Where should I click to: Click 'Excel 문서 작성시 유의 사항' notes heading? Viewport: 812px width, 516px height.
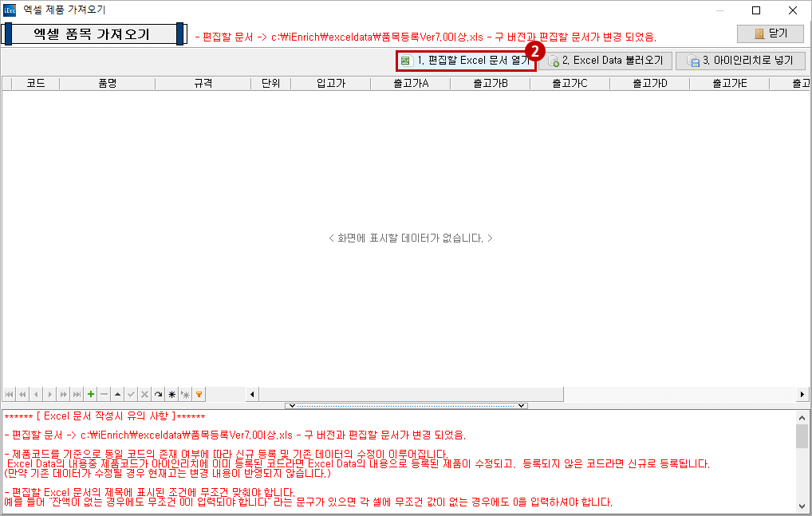pyautogui.click(x=106, y=416)
